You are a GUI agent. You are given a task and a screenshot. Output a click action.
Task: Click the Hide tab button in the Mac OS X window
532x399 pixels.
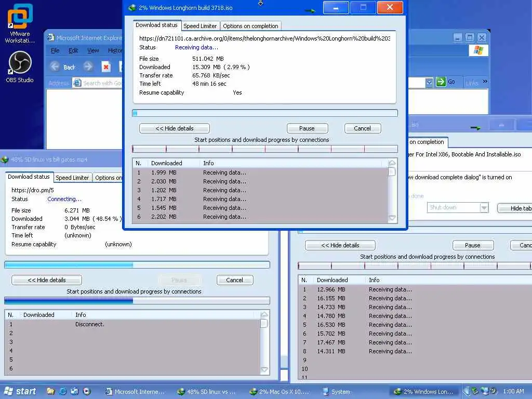point(515,208)
